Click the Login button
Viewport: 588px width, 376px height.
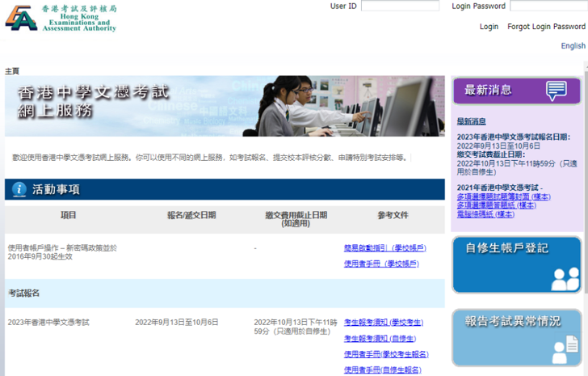[489, 27]
